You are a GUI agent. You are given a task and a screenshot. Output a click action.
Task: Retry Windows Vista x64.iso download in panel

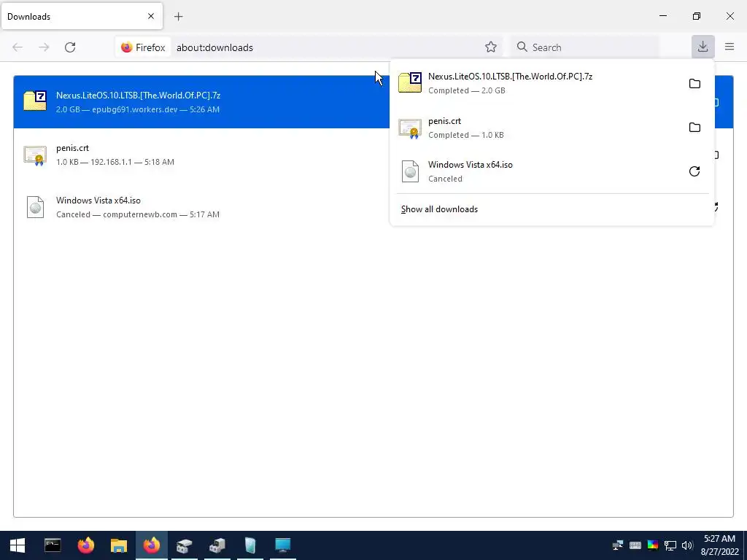click(694, 171)
